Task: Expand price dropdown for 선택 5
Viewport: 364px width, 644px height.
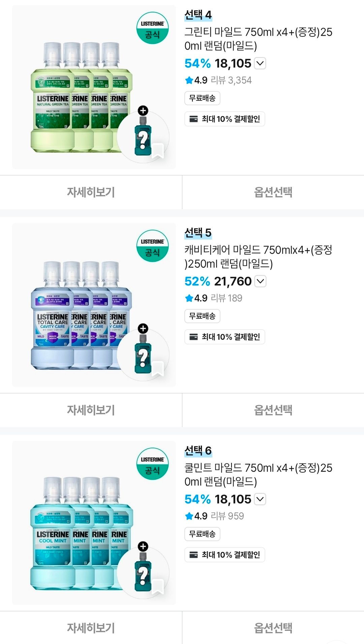Action: click(x=260, y=281)
